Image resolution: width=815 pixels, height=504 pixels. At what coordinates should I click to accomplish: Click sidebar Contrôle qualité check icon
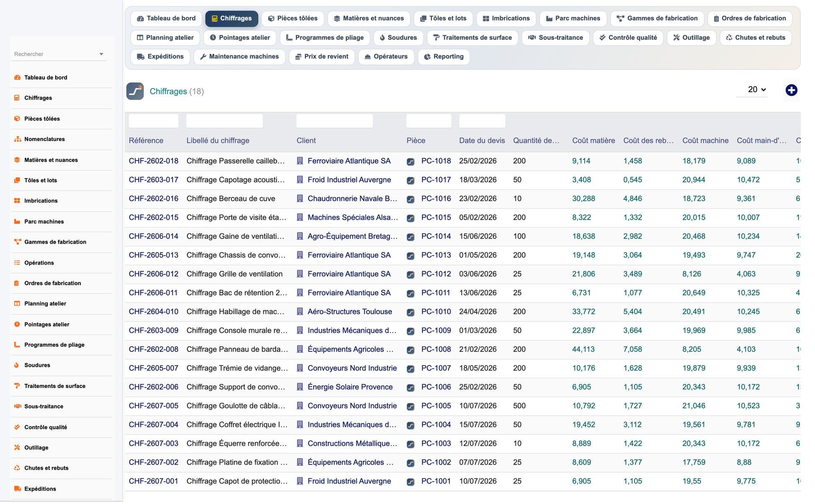point(17,427)
